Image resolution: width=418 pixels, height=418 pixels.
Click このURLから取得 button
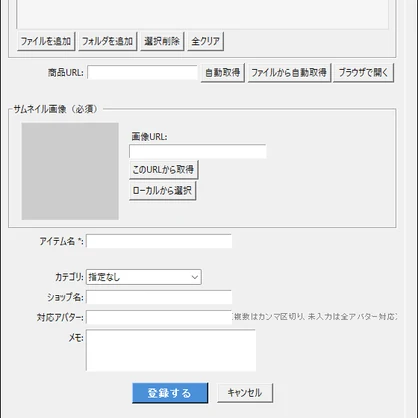[x=163, y=170]
